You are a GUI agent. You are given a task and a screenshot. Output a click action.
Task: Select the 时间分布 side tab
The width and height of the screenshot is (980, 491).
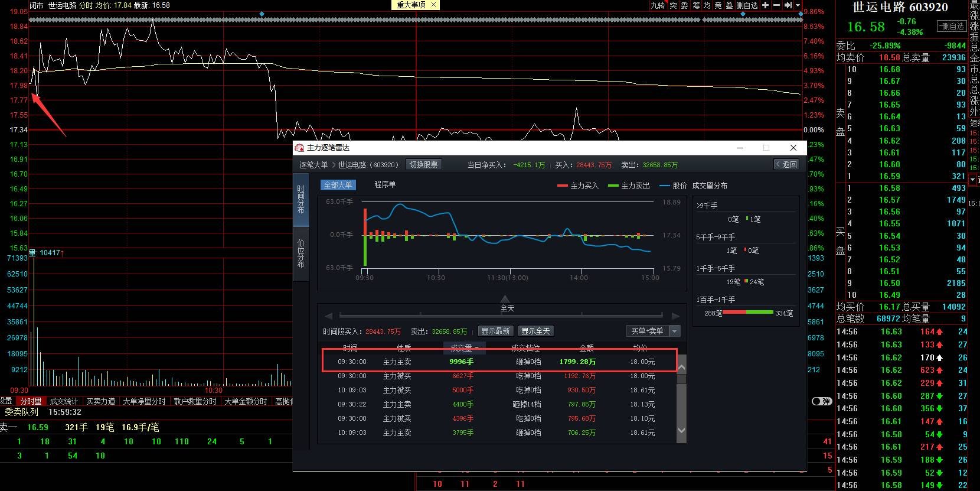tap(300, 200)
